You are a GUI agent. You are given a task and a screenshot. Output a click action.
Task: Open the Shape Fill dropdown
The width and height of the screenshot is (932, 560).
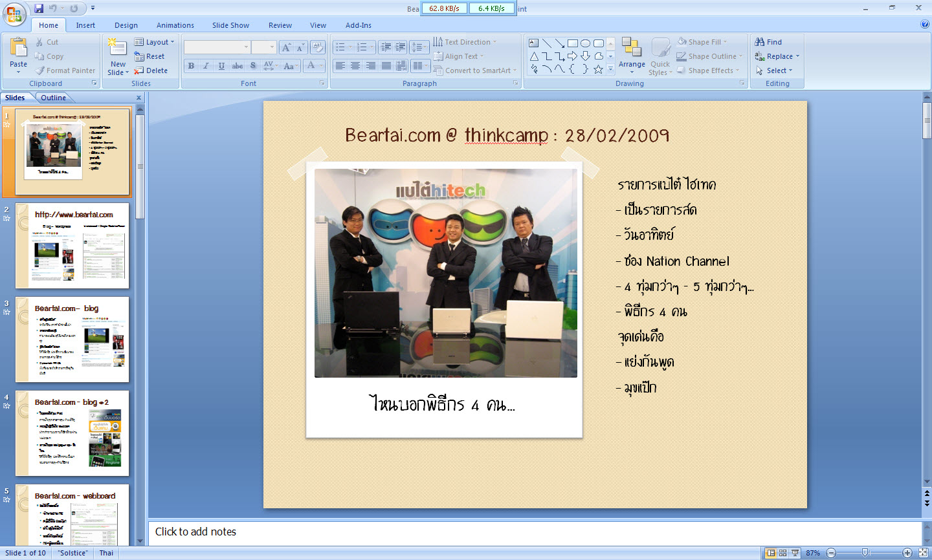pos(704,42)
